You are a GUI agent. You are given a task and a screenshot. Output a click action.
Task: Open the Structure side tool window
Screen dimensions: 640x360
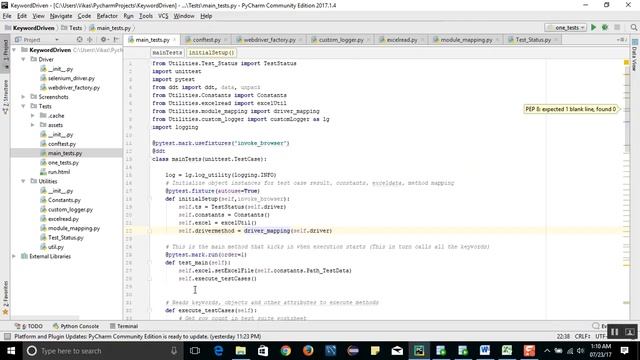[5, 96]
